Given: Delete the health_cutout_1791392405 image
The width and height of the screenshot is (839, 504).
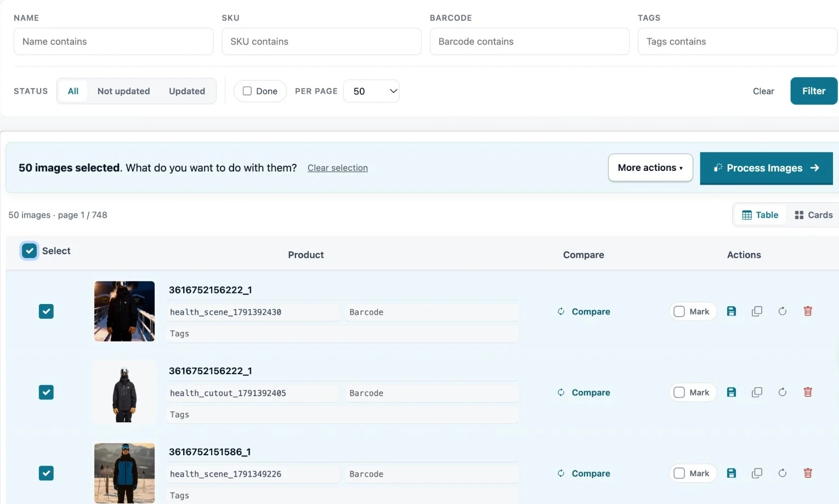Looking at the screenshot, I should pyautogui.click(x=808, y=392).
